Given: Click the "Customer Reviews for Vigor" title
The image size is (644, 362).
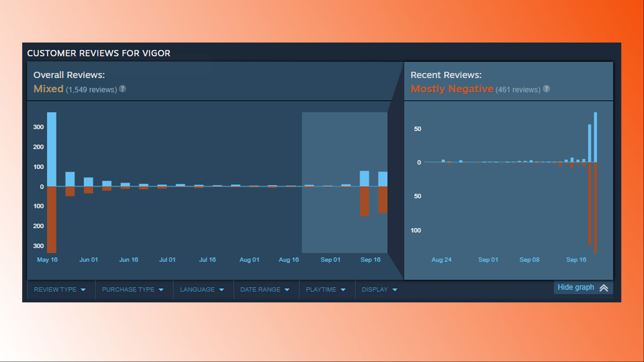Looking at the screenshot, I should 99,53.
